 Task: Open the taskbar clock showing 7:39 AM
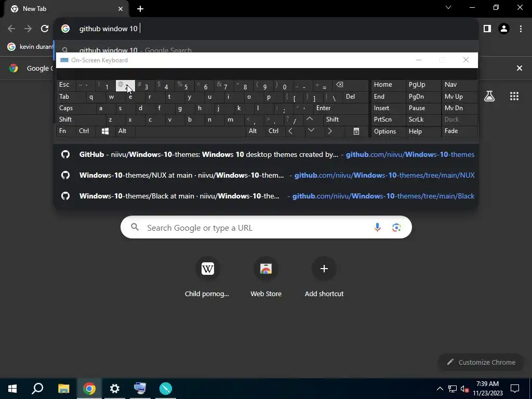[x=487, y=389]
